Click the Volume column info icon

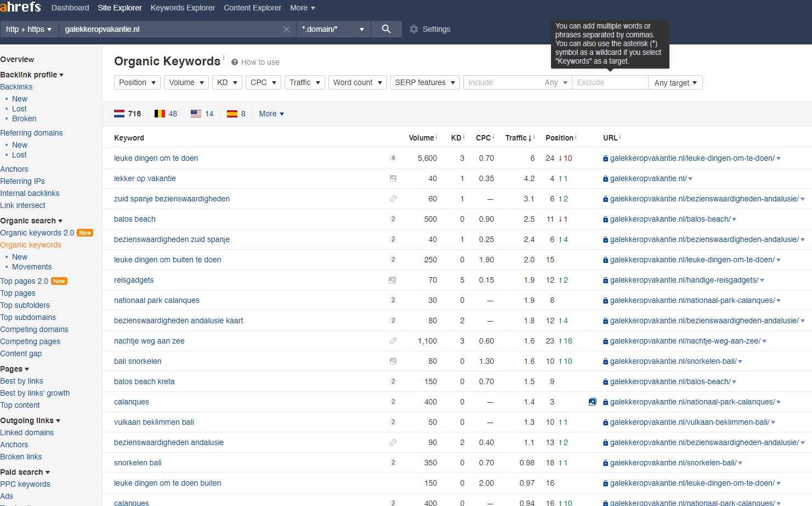tap(437, 137)
